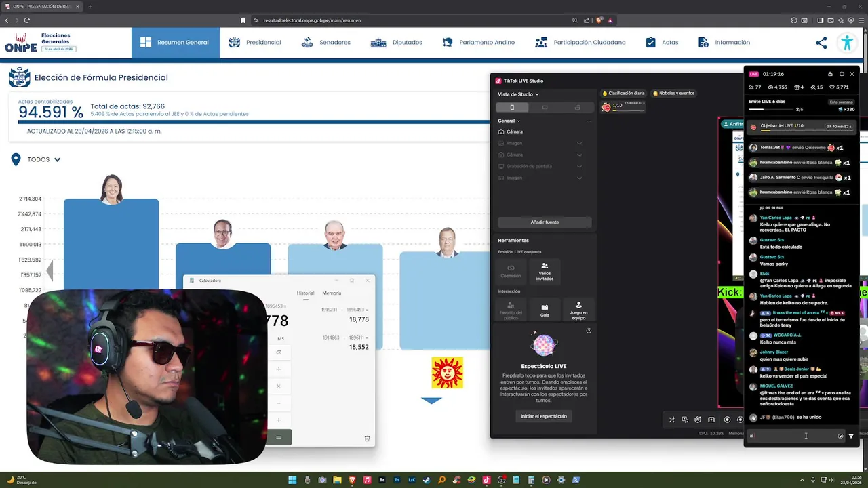Select Parlamento Andino in the navigation bar
868x488 pixels.
(479, 42)
